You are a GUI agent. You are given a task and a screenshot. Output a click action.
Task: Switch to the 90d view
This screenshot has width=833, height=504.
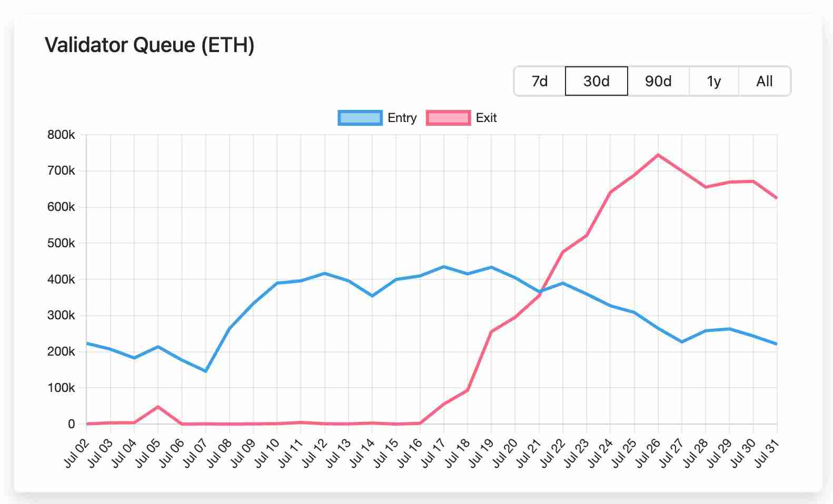pos(658,81)
